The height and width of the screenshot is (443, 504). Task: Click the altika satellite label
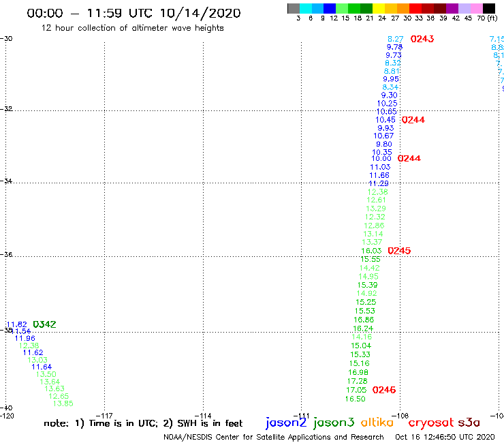[377, 423]
